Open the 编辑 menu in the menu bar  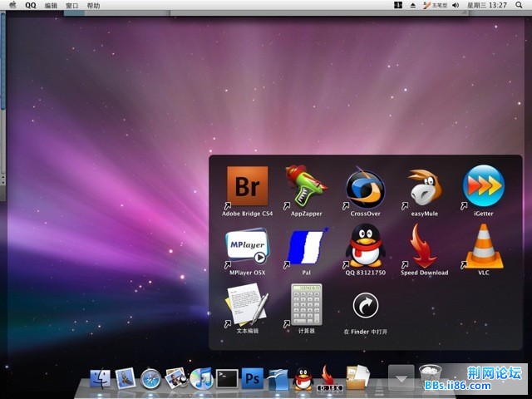tap(52, 5)
